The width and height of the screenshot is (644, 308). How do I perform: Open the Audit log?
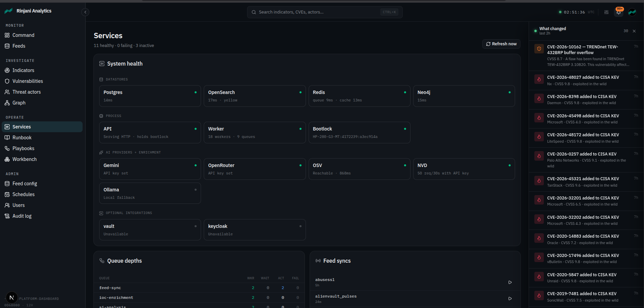click(x=42, y=216)
